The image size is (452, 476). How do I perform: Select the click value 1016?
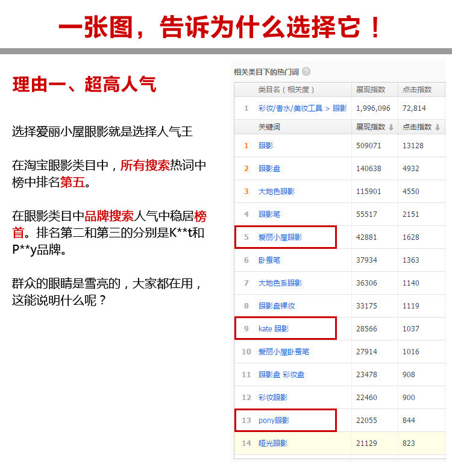click(x=410, y=352)
